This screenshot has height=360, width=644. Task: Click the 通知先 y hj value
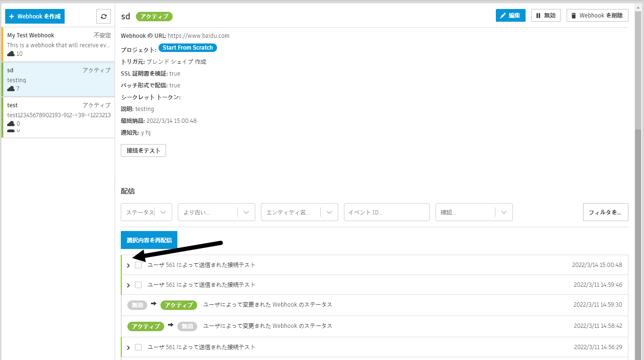click(x=146, y=133)
